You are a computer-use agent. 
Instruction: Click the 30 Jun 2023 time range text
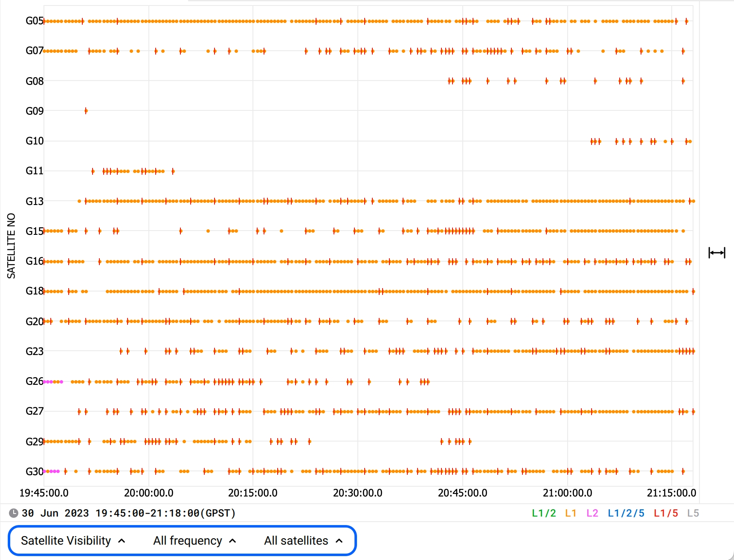(x=128, y=513)
